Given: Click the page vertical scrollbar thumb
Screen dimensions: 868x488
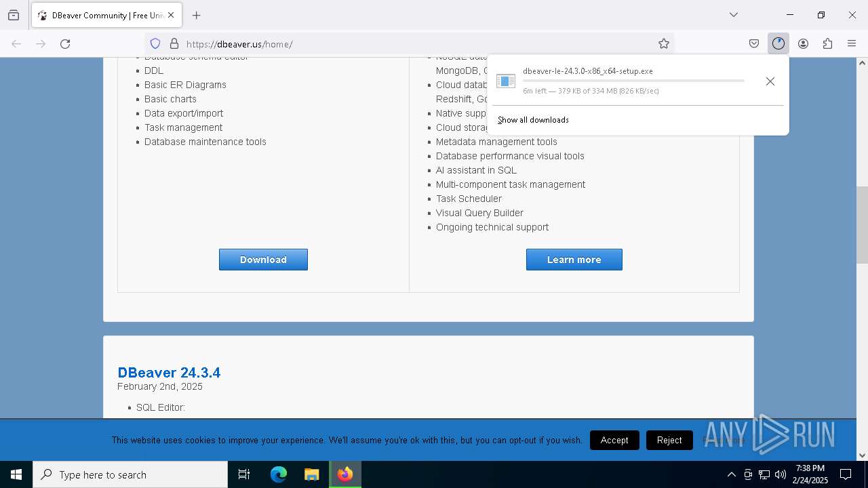Looking at the screenshot, I should [862, 224].
